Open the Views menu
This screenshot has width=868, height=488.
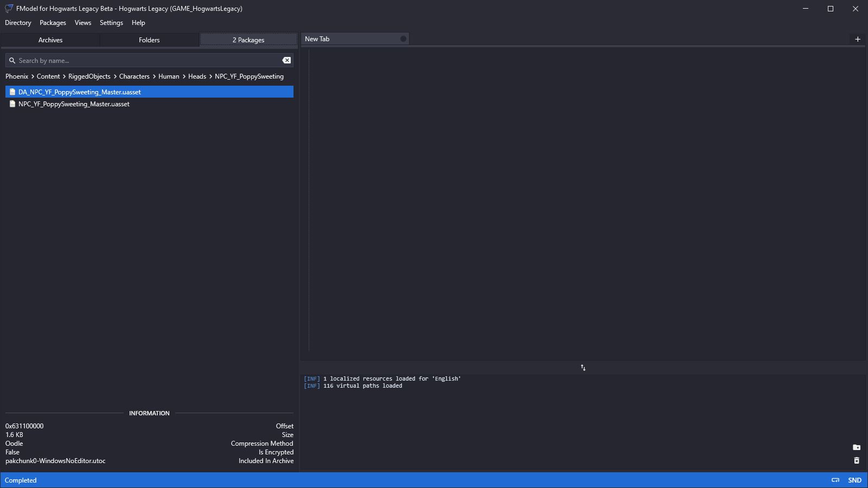83,23
